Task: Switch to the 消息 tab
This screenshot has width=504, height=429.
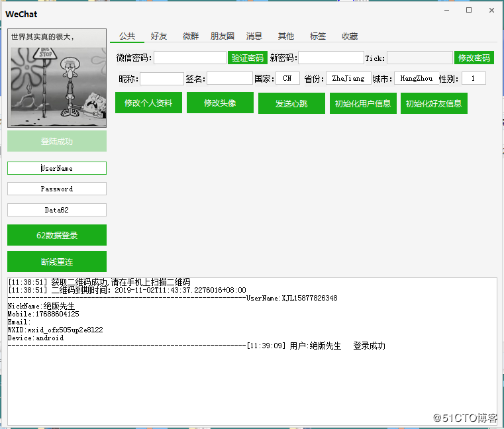Action: coord(254,36)
